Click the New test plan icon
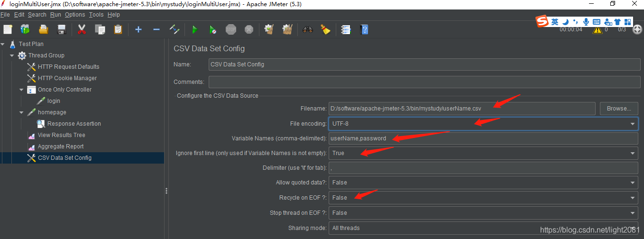This screenshot has height=239, width=644. [8, 29]
